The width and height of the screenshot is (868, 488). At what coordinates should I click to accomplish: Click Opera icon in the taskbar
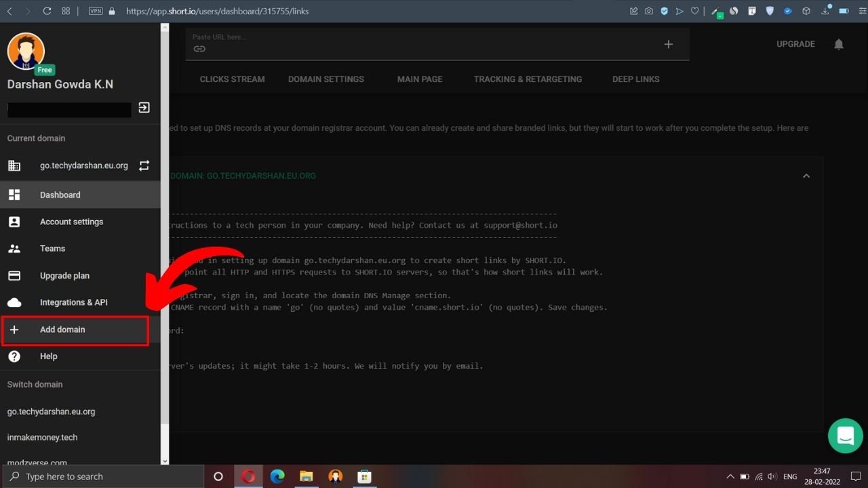248,476
